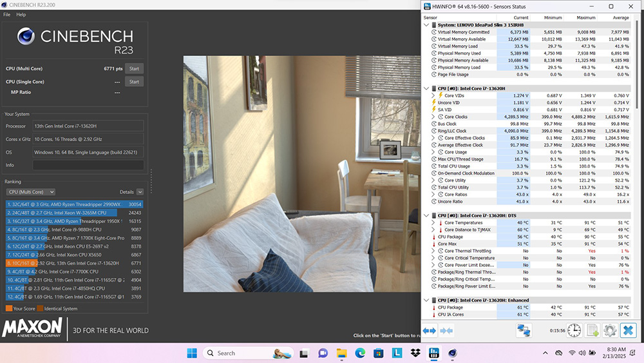Open Dropbox from the taskbar
This screenshot has width=644, height=363.
(x=415, y=353)
